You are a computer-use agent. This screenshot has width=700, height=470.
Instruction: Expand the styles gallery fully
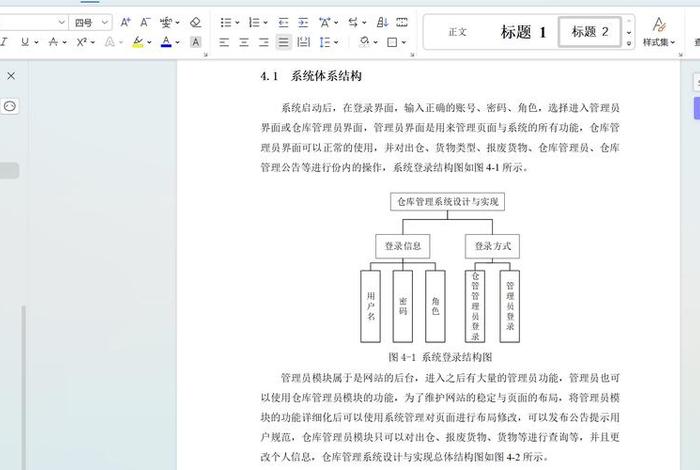pyautogui.click(x=629, y=43)
